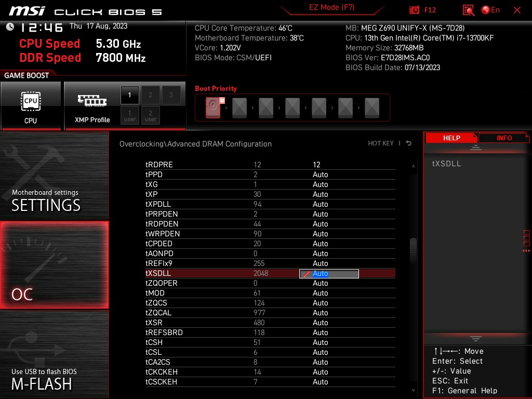The height and width of the screenshot is (399, 532).
Task: Enable XMP profile 2
Action: 150,95
